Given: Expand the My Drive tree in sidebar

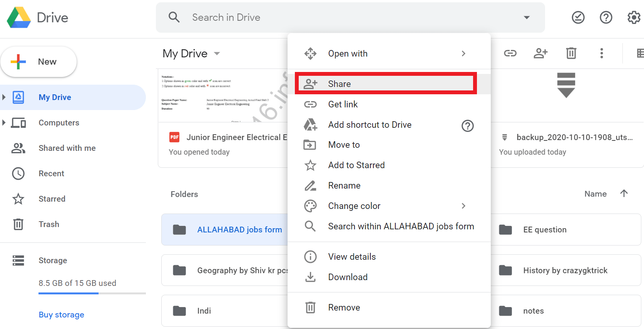Looking at the screenshot, I should [x=4, y=97].
